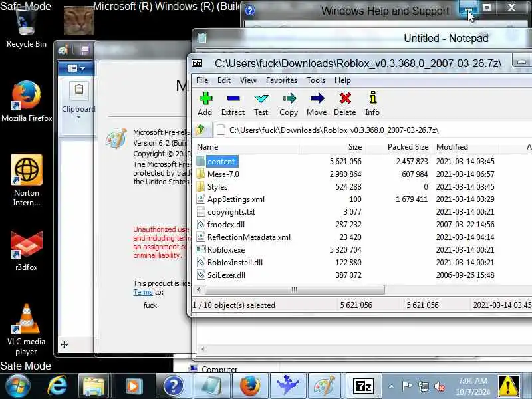Open the network tray icon
Screen dimensions: 532x399
coord(424,386)
